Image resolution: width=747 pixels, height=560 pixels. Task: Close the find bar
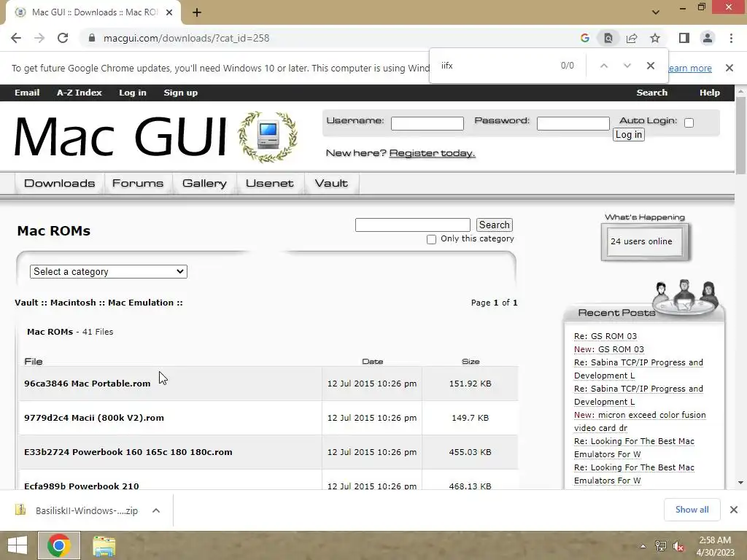pyautogui.click(x=650, y=66)
